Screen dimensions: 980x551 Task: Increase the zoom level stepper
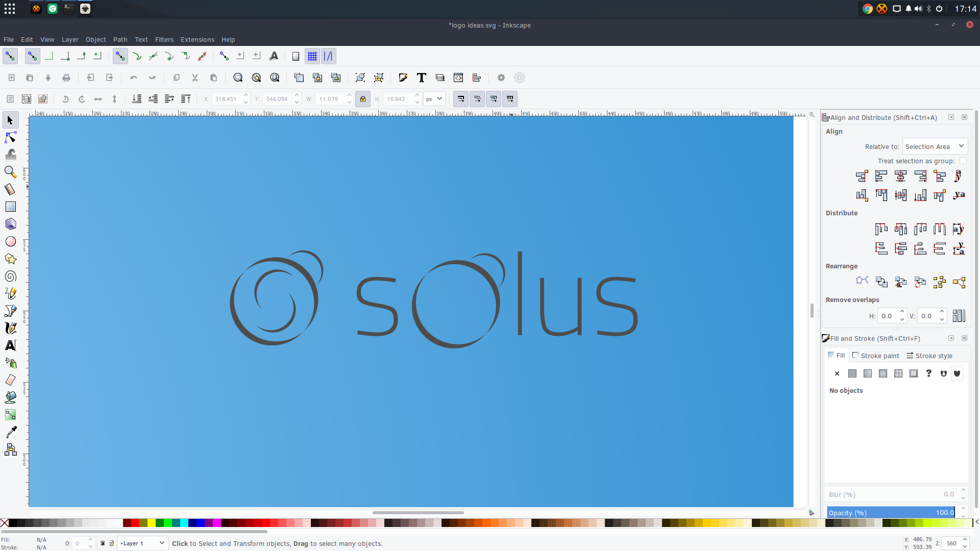[965, 540]
